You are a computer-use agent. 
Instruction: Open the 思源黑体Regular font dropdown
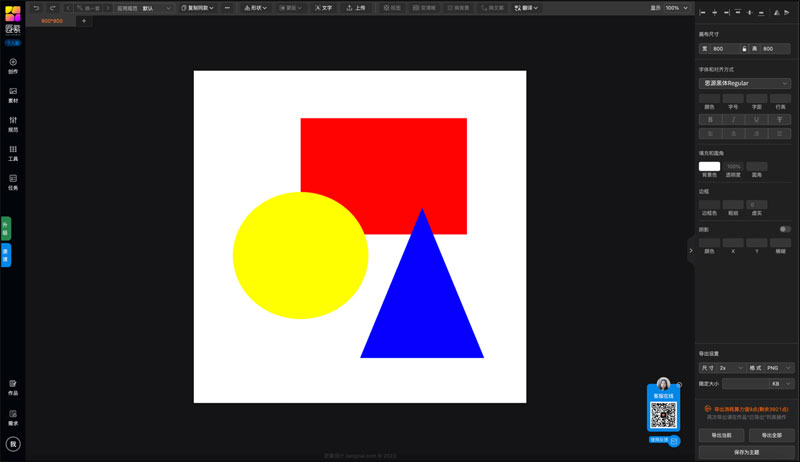(x=745, y=83)
